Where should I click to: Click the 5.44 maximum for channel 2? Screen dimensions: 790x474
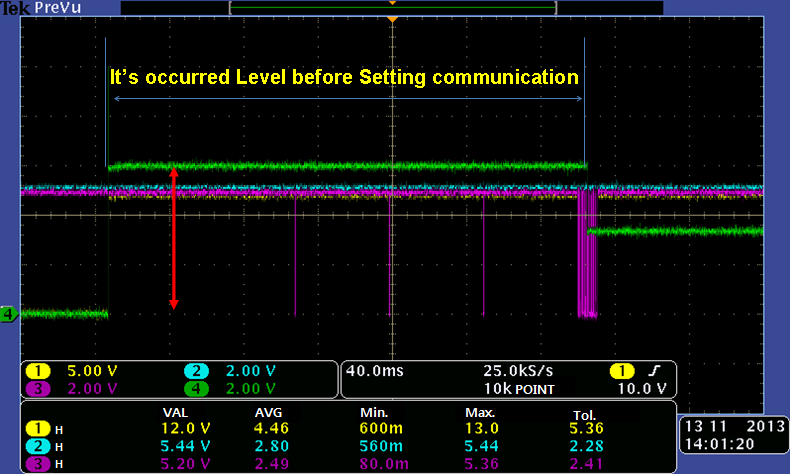482,446
